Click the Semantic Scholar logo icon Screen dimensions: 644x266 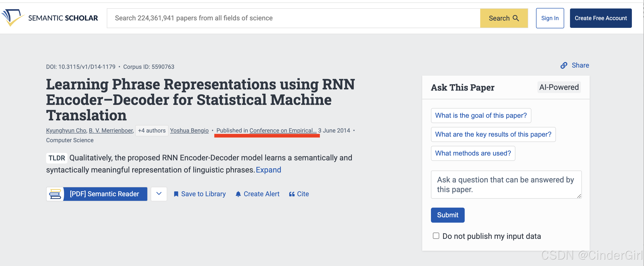click(13, 17)
